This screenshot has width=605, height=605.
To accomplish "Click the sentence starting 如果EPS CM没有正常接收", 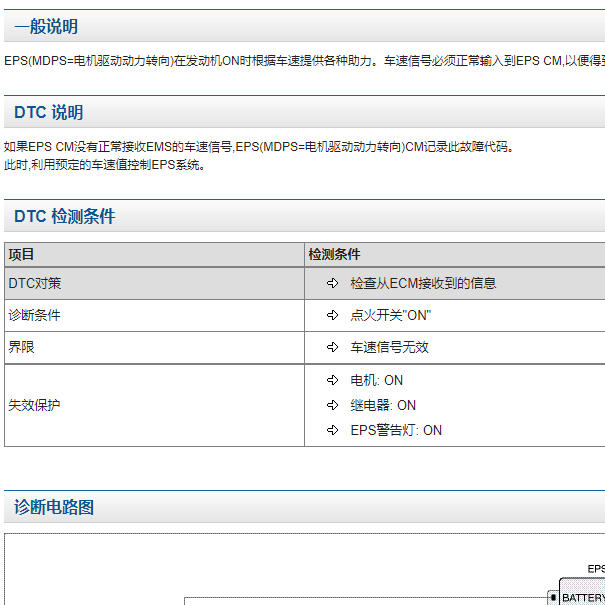I will coord(259,147).
